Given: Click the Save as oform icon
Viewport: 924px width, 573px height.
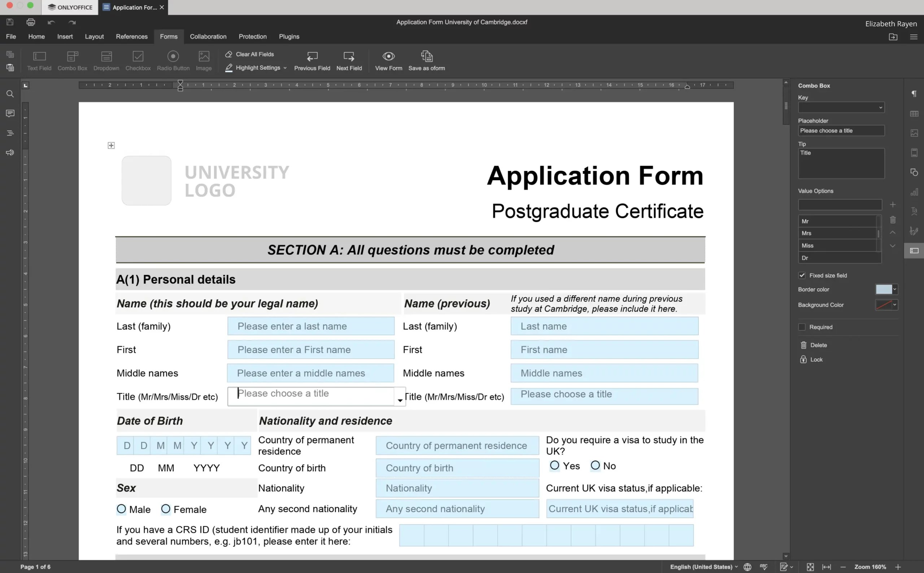Looking at the screenshot, I should 426,56.
